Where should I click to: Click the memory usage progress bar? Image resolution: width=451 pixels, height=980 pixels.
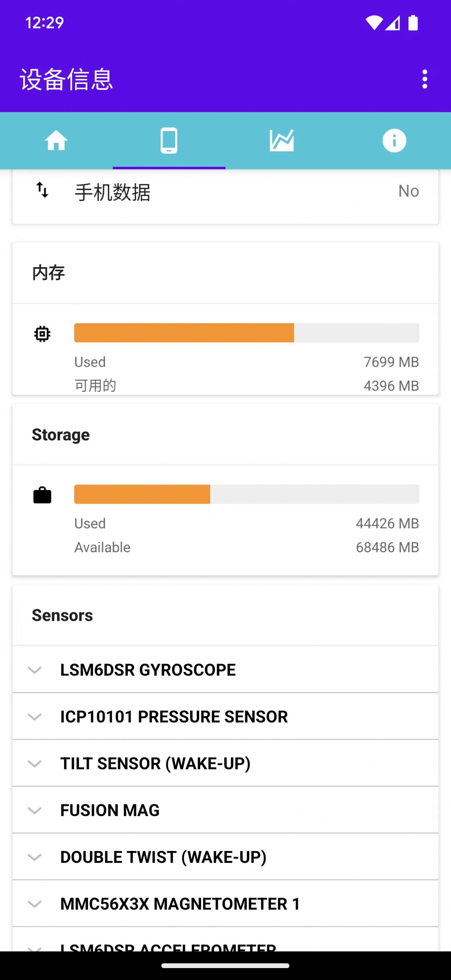(246, 333)
